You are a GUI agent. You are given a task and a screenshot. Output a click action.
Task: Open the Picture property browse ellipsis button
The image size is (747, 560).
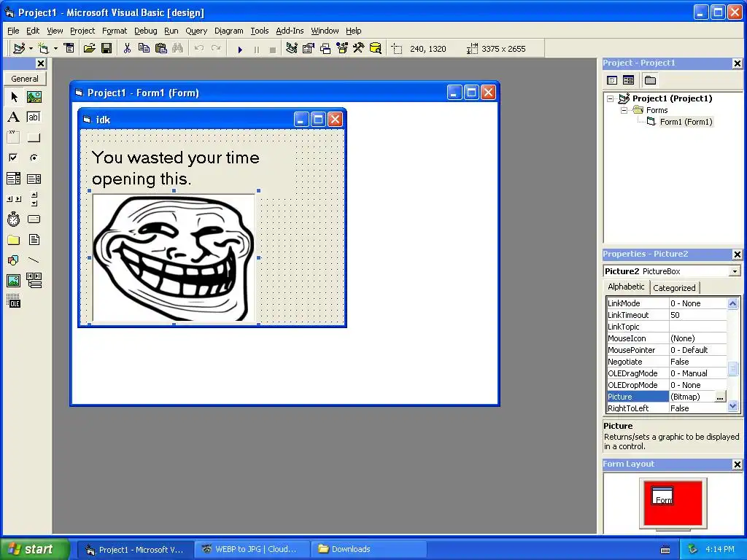(720, 397)
